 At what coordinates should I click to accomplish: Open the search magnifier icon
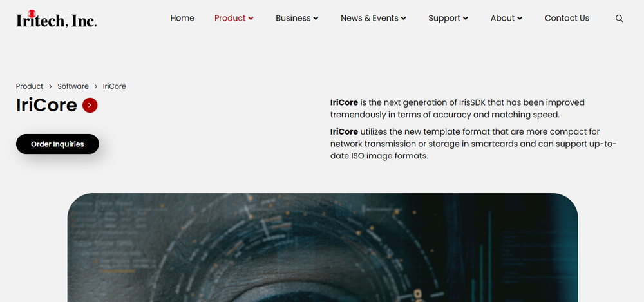click(620, 19)
